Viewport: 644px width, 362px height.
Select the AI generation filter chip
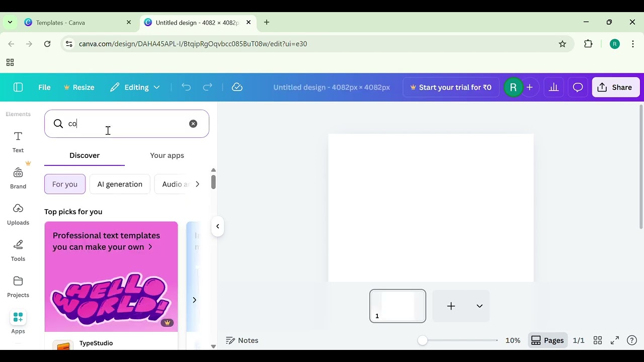coord(120,184)
